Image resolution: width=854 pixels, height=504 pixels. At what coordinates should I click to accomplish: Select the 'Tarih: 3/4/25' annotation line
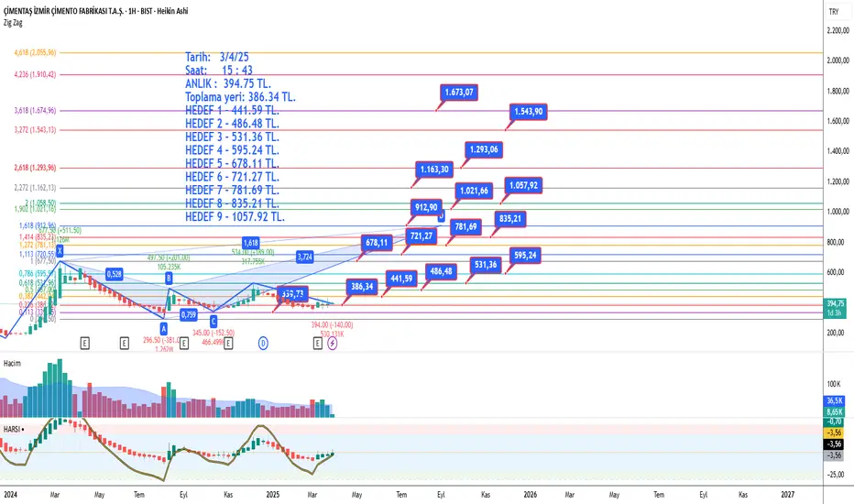pyautogui.click(x=217, y=57)
